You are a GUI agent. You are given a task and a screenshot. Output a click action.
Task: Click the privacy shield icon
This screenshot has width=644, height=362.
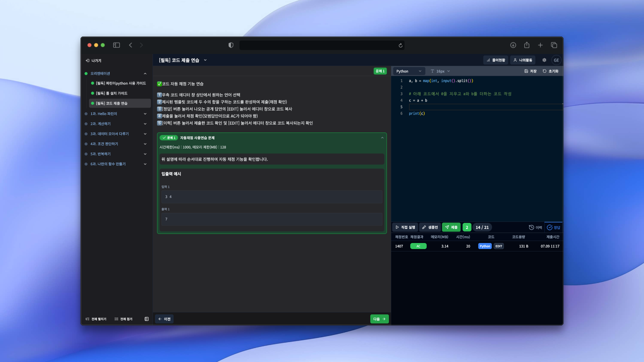231,45
